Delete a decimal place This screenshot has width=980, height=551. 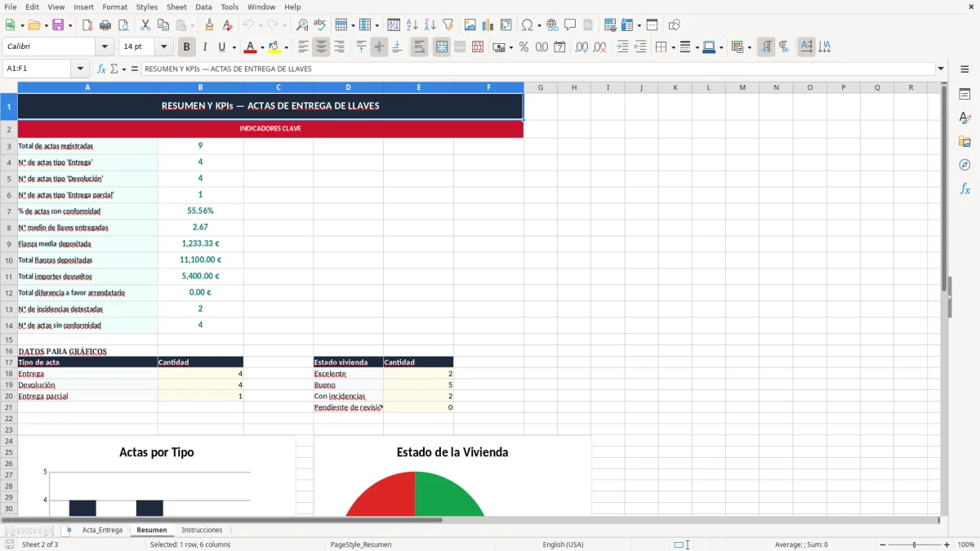point(600,47)
